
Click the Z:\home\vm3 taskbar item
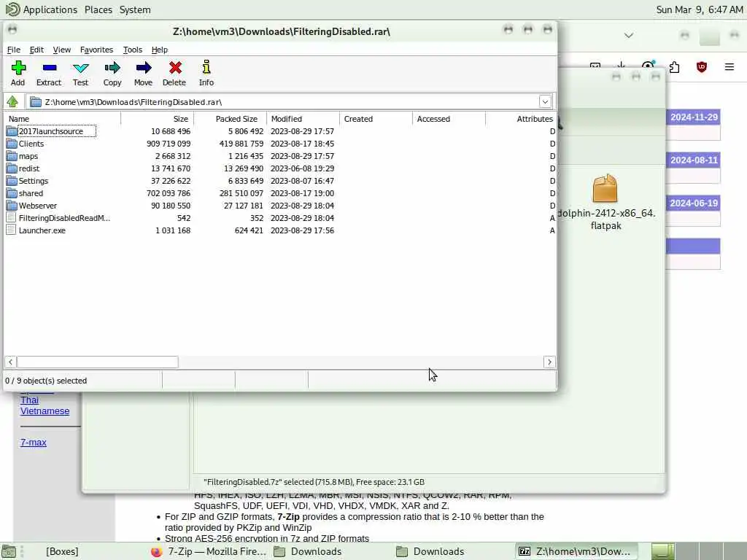(576, 551)
